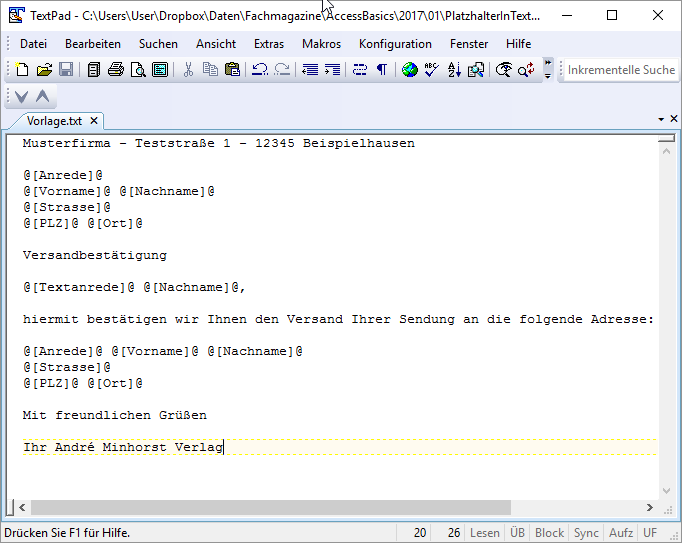Click the New document icon

(22, 70)
